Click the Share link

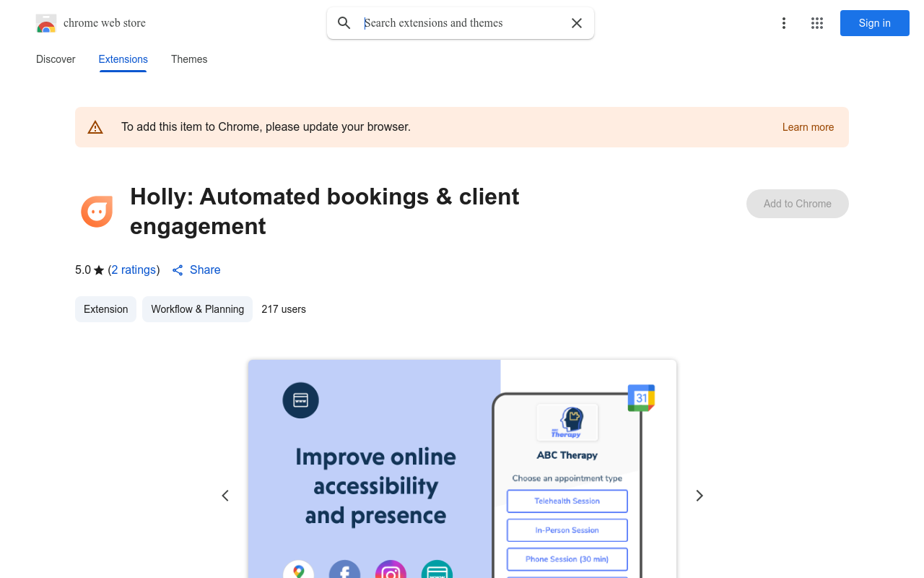click(x=205, y=270)
